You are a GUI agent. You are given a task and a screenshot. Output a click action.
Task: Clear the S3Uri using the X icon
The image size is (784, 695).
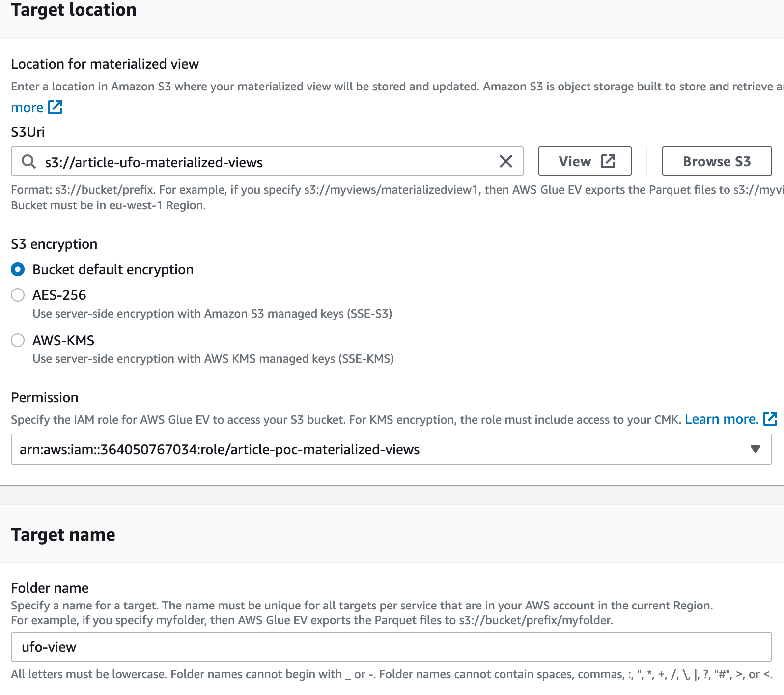(x=505, y=161)
